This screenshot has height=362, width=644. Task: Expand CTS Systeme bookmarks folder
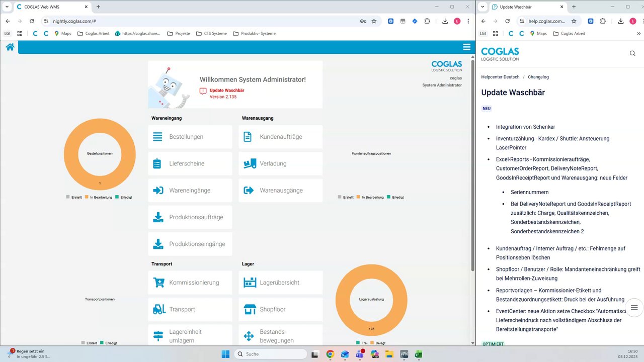pyautogui.click(x=211, y=34)
